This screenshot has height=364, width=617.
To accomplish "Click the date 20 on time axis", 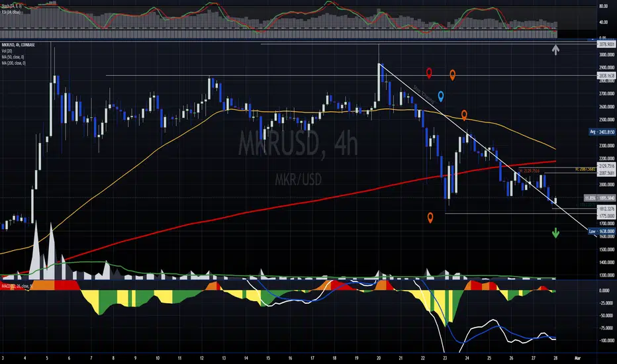I will (x=379, y=358).
